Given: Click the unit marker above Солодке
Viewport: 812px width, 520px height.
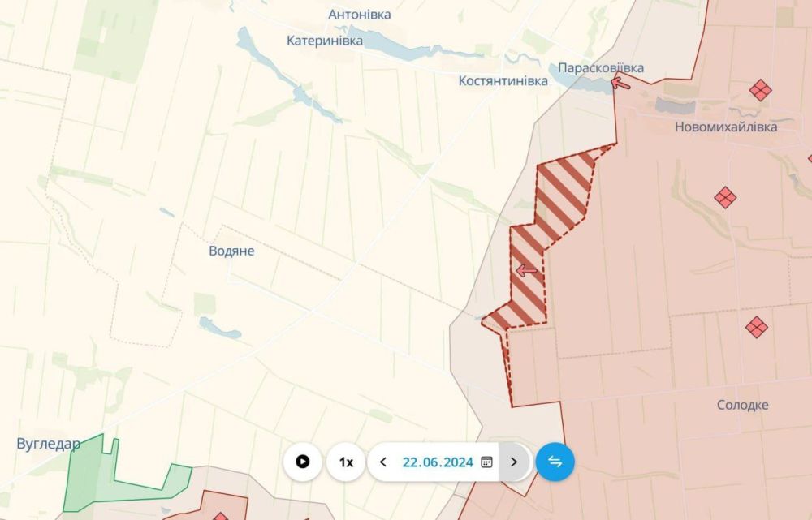Looking at the screenshot, I should tap(757, 328).
